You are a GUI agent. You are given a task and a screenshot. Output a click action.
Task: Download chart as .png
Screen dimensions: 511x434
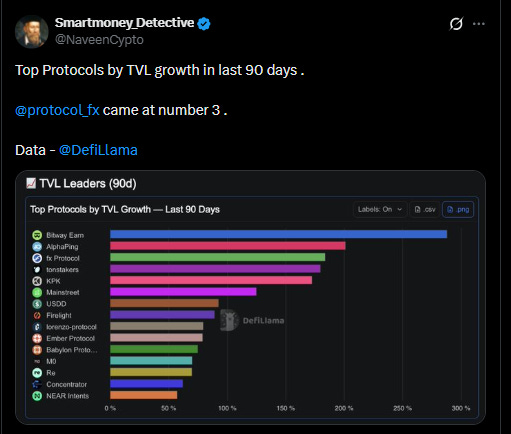pos(458,209)
